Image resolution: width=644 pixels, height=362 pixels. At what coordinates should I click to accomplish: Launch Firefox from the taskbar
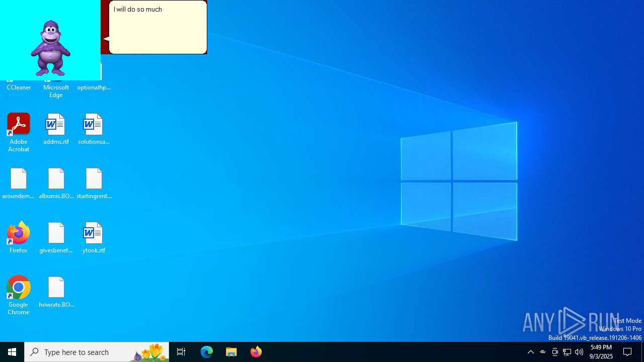256,352
